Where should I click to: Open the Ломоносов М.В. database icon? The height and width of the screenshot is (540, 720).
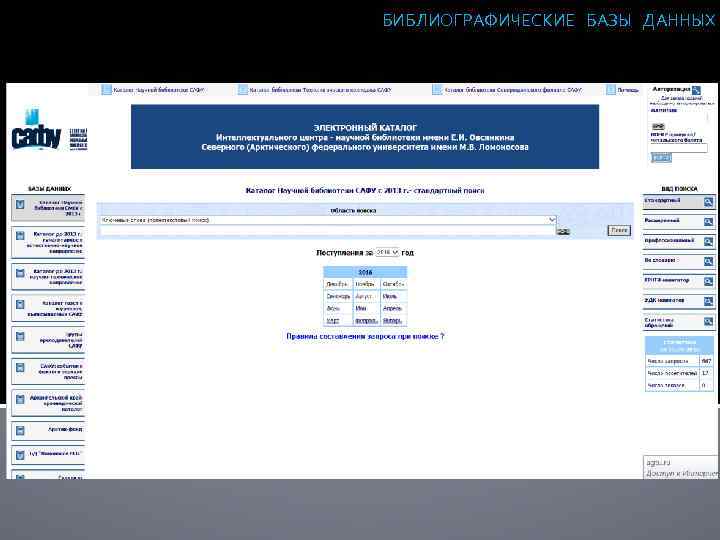click(20, 455)
